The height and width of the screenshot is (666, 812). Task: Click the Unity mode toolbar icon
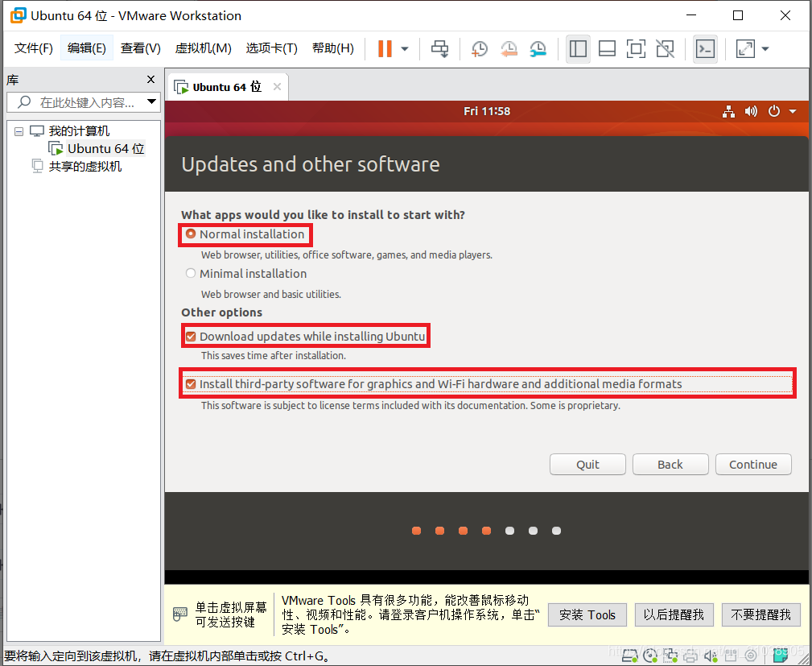(665, 48)
